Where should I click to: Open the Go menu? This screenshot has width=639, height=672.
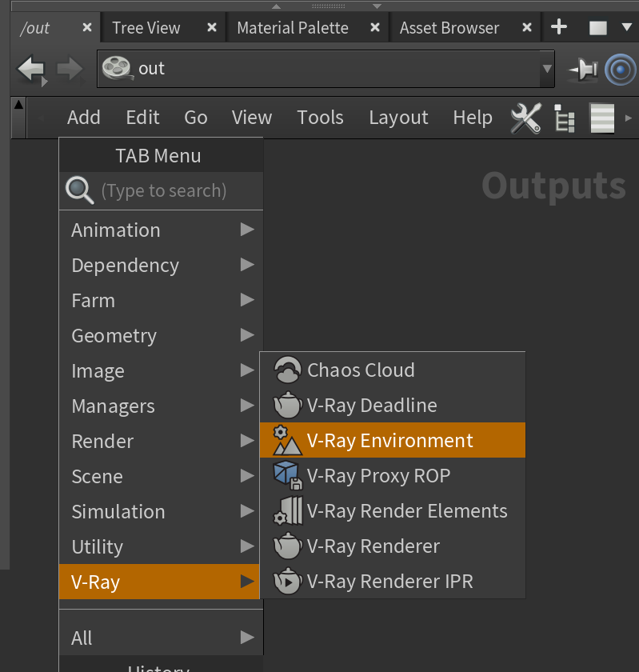coord(196,118)
